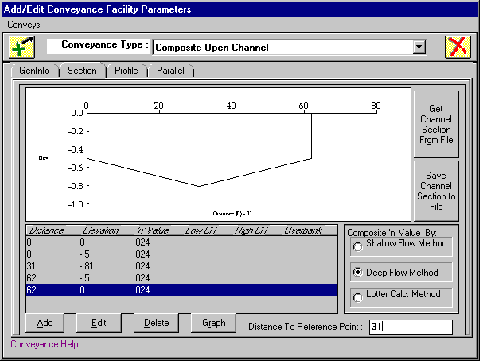The height and width of the screenshot is (361, 480).
Task: Click the Edit button
Action: [99, 323]
